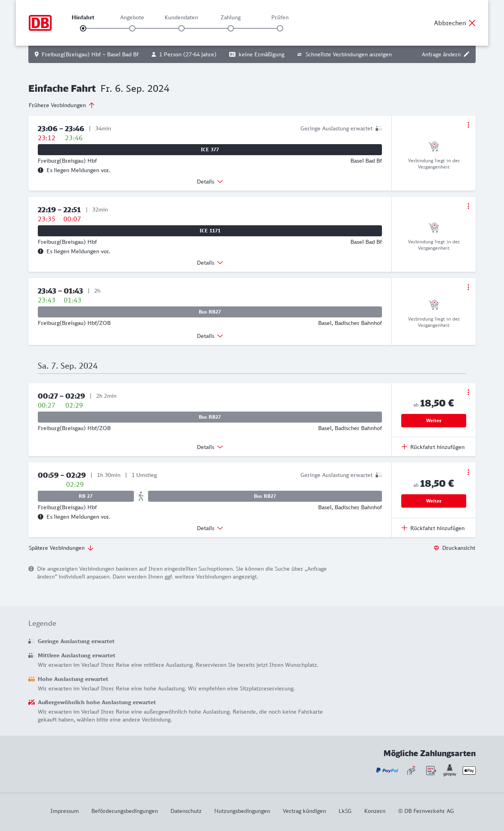Click the PayPal payment icon
The image size is (504, 831).
pos(387,770)
